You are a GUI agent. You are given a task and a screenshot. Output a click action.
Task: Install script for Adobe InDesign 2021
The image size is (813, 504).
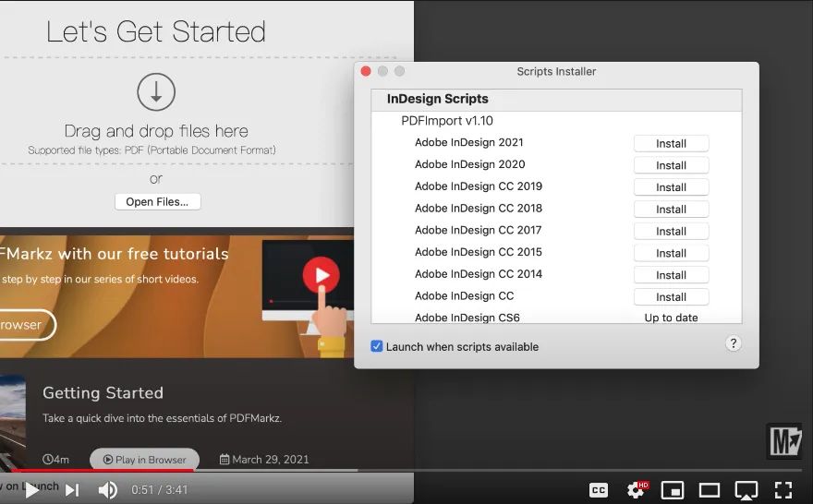671,143
